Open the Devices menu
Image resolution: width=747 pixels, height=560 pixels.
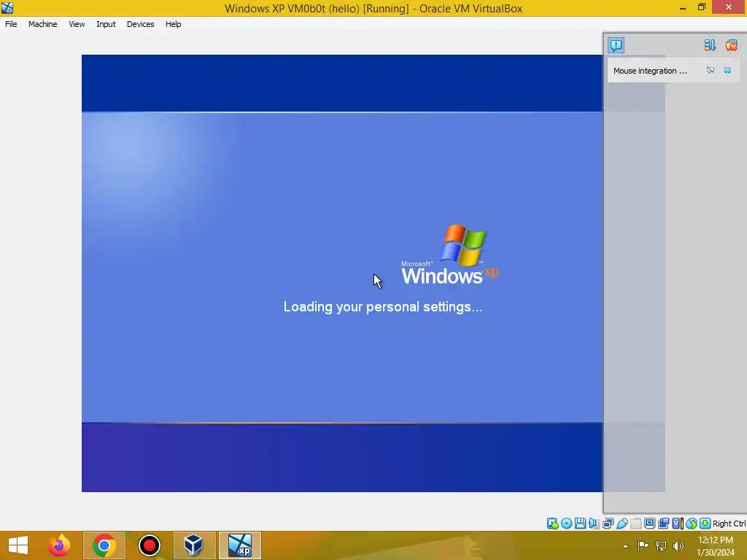click(141, 24)
